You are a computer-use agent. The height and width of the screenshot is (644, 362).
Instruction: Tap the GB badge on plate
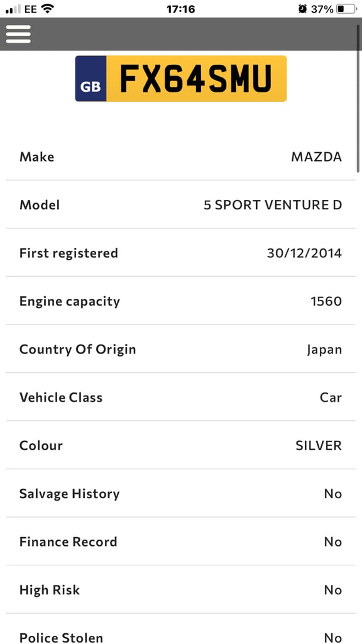(90, 79)
